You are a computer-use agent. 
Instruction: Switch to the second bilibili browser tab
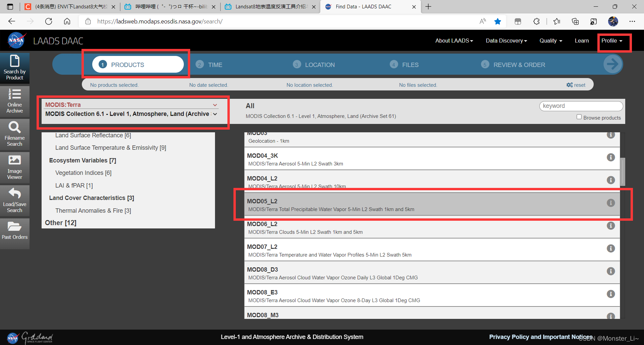(270, 7)
